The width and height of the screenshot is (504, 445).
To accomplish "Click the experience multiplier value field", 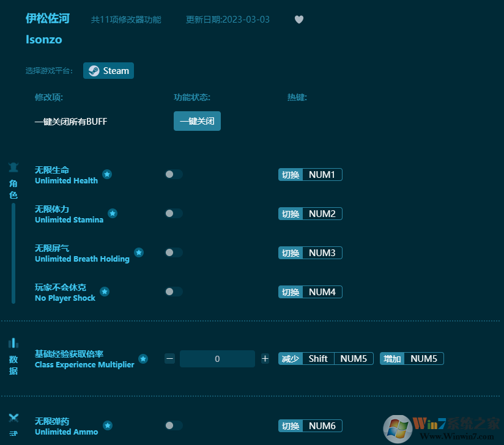I will [217, 359].
